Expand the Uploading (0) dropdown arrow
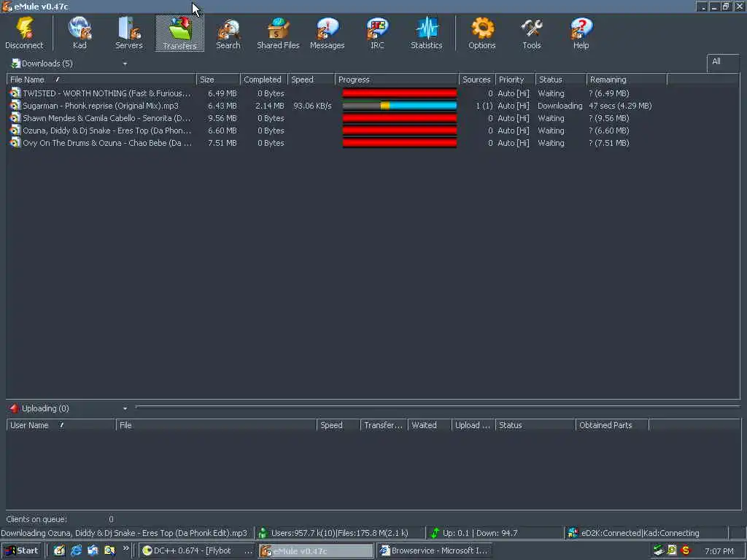This screenshot has height=560, width=747. tap(125, 408)
